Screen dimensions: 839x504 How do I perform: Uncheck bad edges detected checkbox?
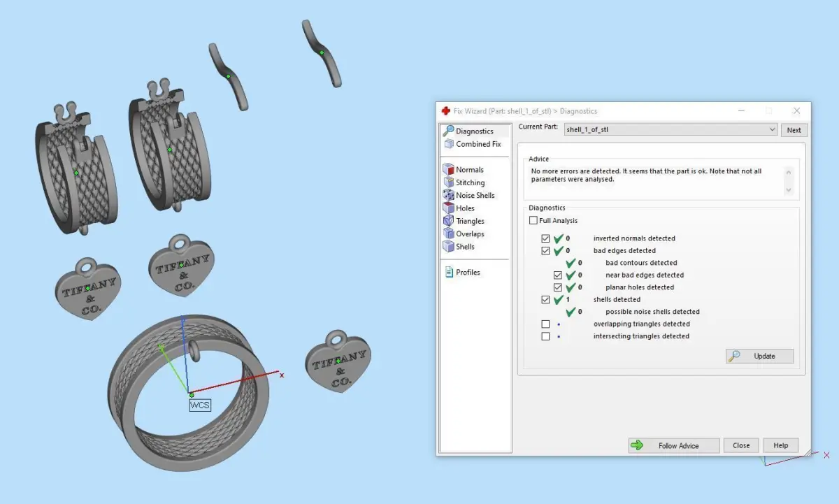click(x=546, y=250)
